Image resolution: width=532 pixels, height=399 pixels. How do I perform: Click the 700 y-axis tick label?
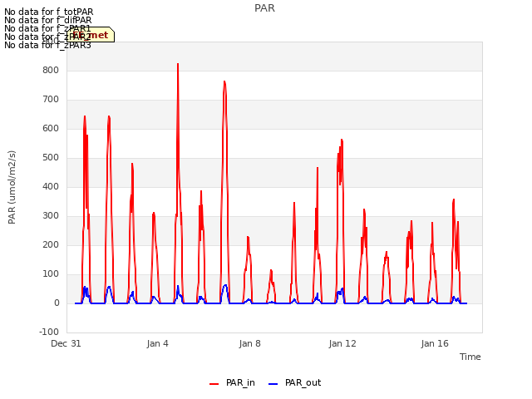pyautogui.click(x=51, y=100)
